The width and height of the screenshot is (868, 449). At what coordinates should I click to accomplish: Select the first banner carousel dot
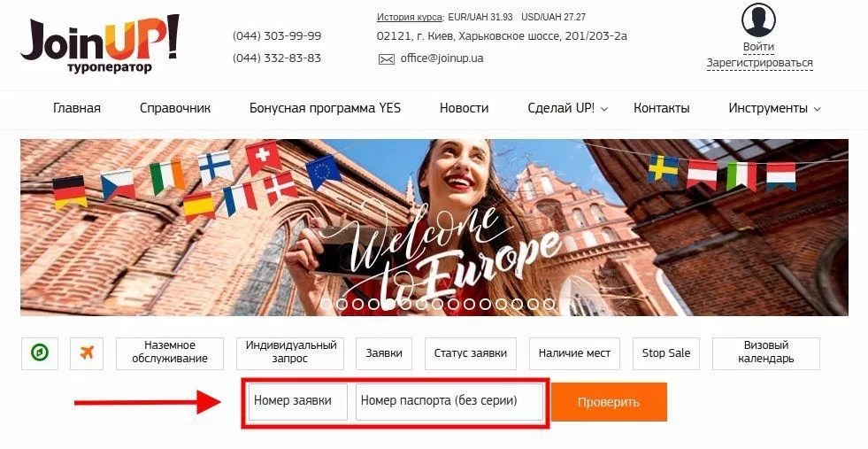tap(326, 304)
